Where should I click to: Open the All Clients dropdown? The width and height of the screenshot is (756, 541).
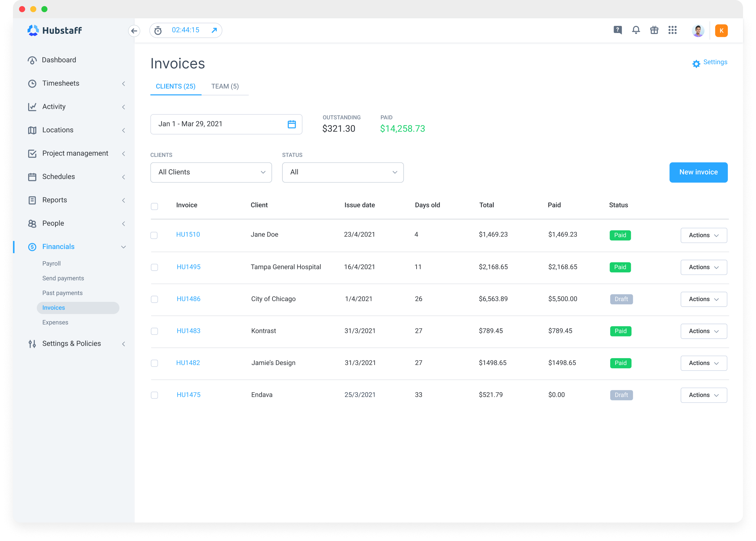211,172
